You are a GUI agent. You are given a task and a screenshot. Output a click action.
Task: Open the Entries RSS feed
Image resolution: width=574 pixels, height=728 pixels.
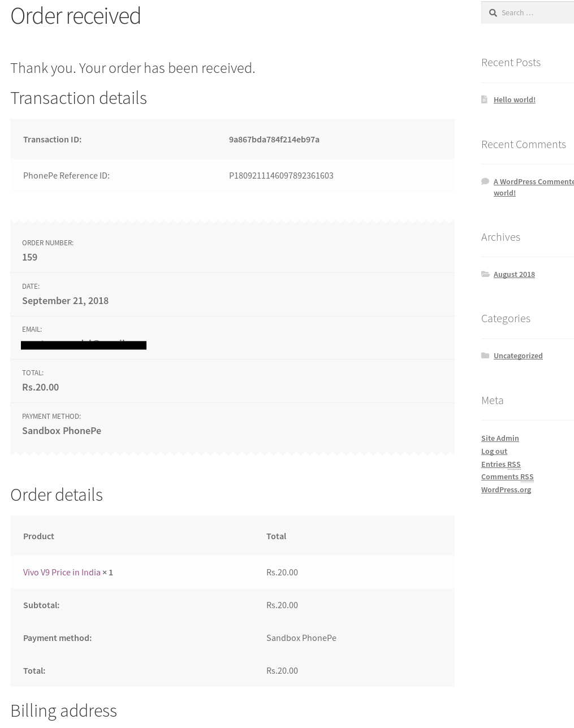pos(500,464)
